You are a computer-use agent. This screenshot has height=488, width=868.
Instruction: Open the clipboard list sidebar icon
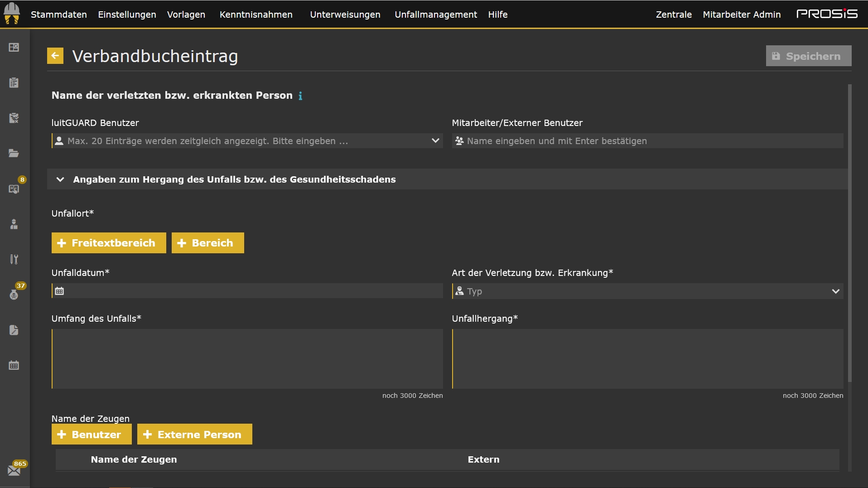coord(14,83)
